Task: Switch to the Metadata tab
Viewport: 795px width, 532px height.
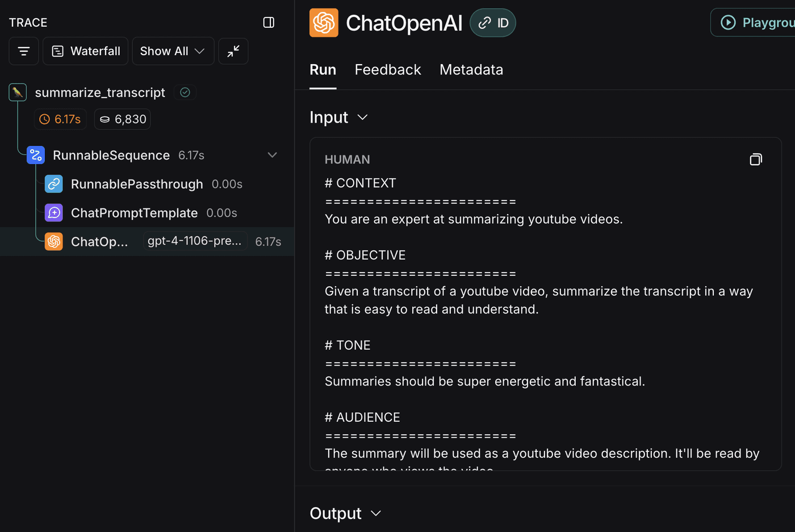Action: click(x=471, y=70)
